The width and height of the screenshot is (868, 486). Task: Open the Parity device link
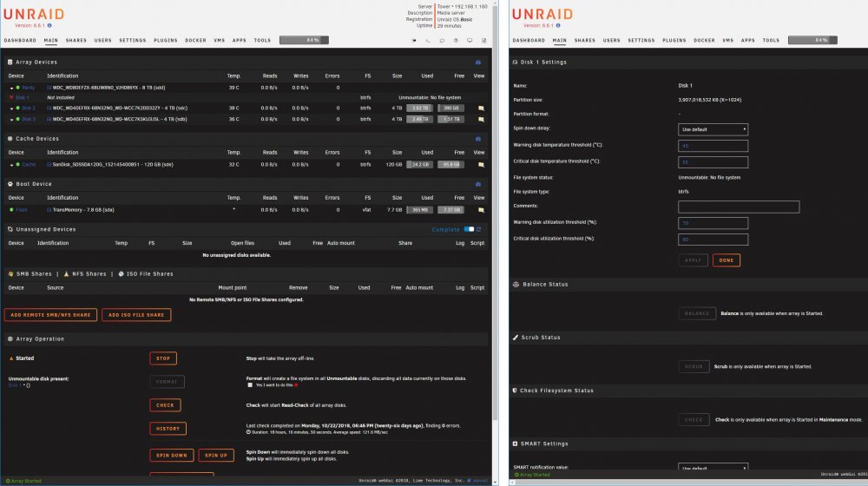29,88
